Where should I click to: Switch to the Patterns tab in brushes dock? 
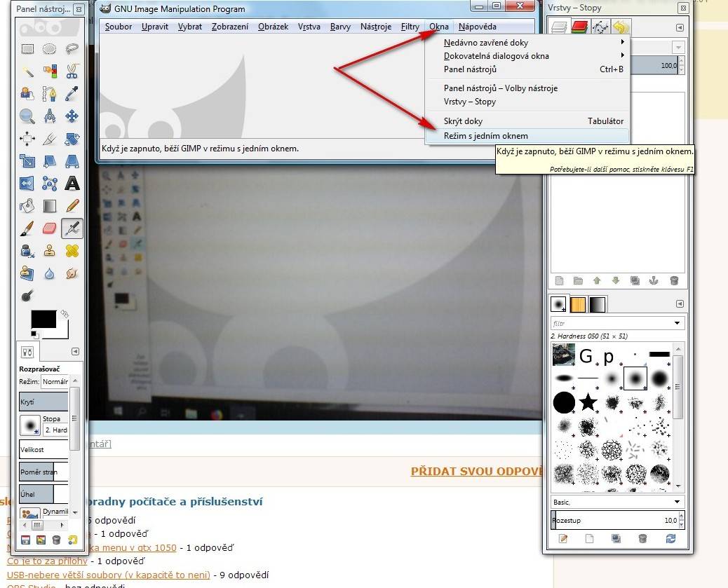[x=578, y=304]
